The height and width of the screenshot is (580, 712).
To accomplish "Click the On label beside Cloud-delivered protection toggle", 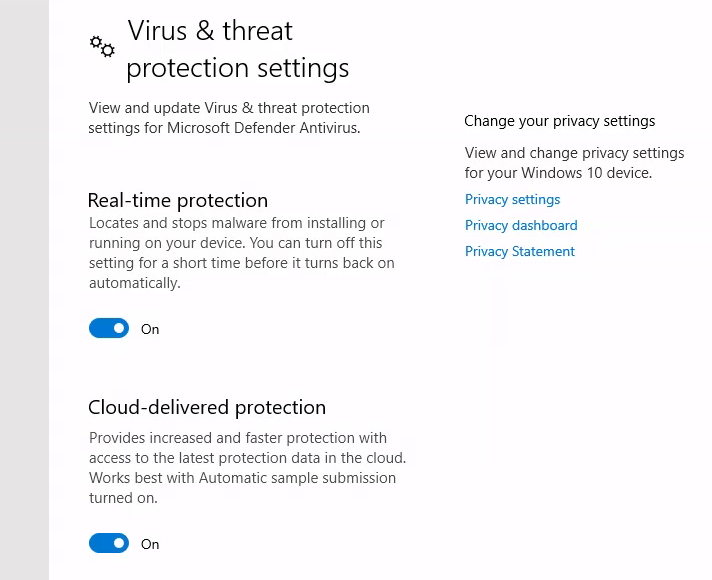I will [x=150, y=544].
